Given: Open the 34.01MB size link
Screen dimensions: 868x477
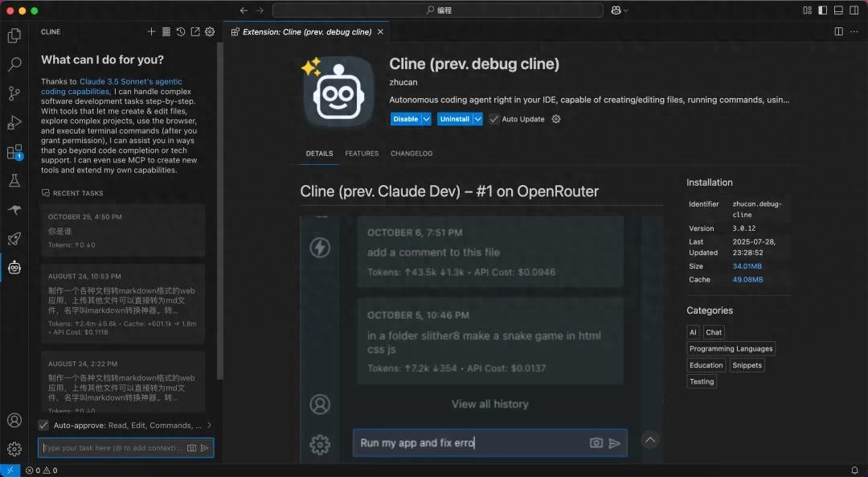Looking at the screenshot, I should (x=747, y=266).
